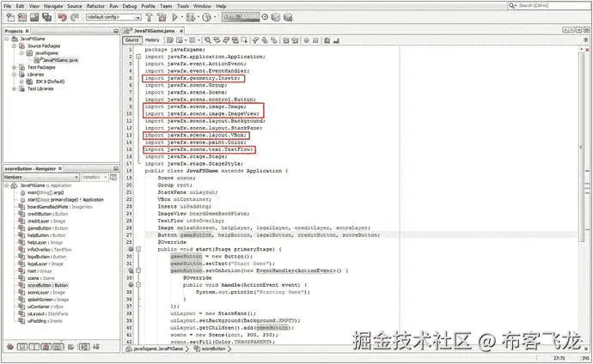
Task: Click the Shift Line Left icon
Action: pos(286,39)
